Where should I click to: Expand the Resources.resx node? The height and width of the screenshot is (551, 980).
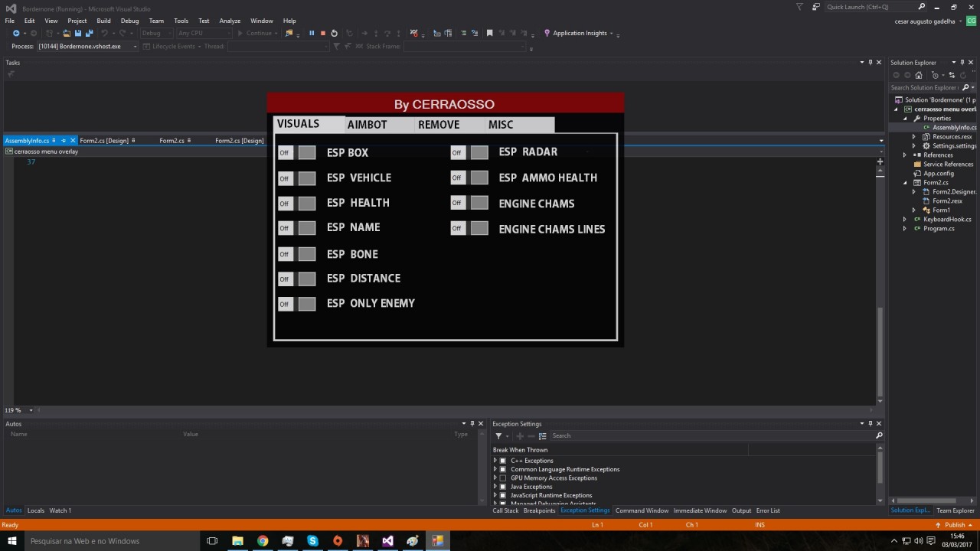click(914, 137)
